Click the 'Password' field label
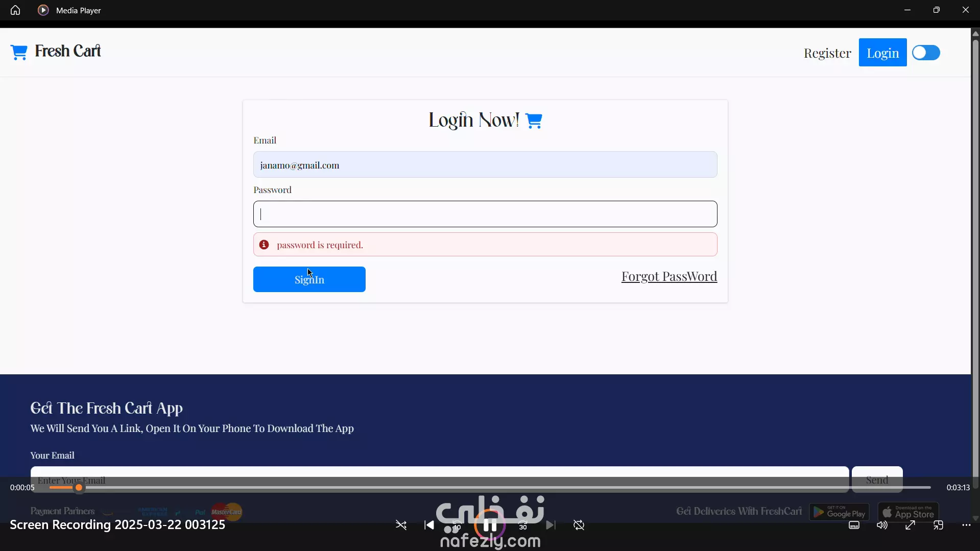The height and width of the screenshot is (551, 980). (272, 190)
